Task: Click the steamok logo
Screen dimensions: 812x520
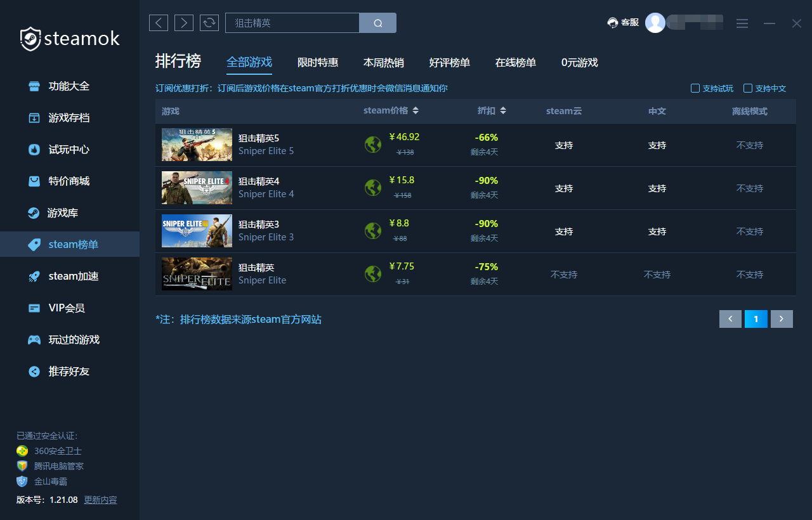Action: click(70, 39)
